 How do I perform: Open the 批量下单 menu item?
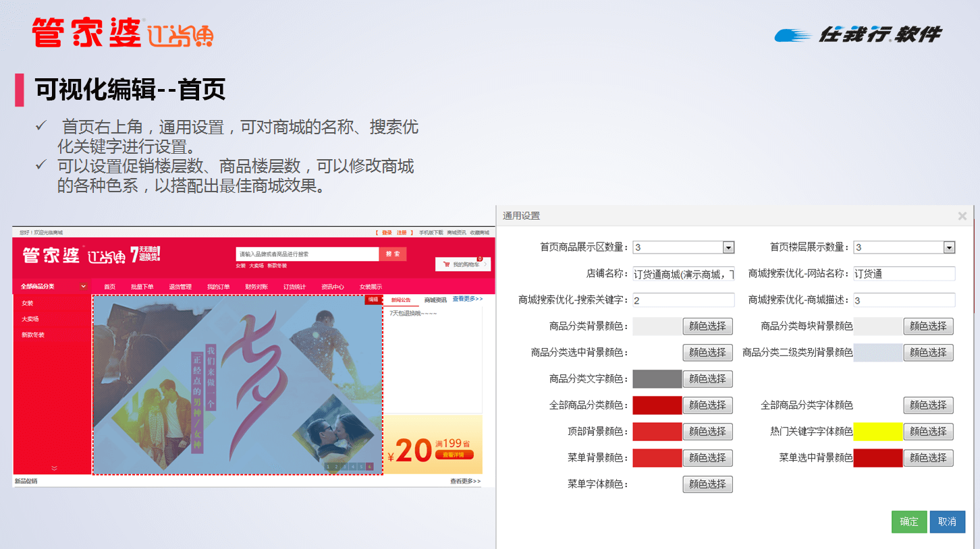point(142,287)
